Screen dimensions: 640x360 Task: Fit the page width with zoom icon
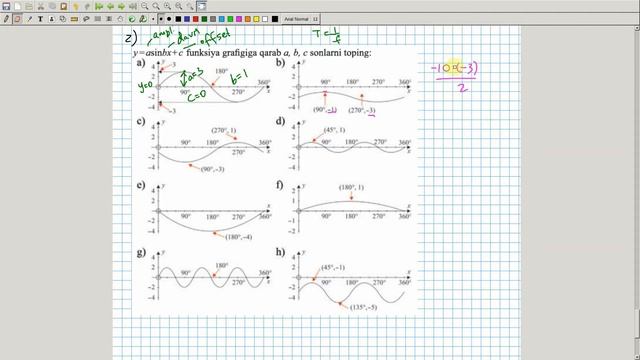156,7
